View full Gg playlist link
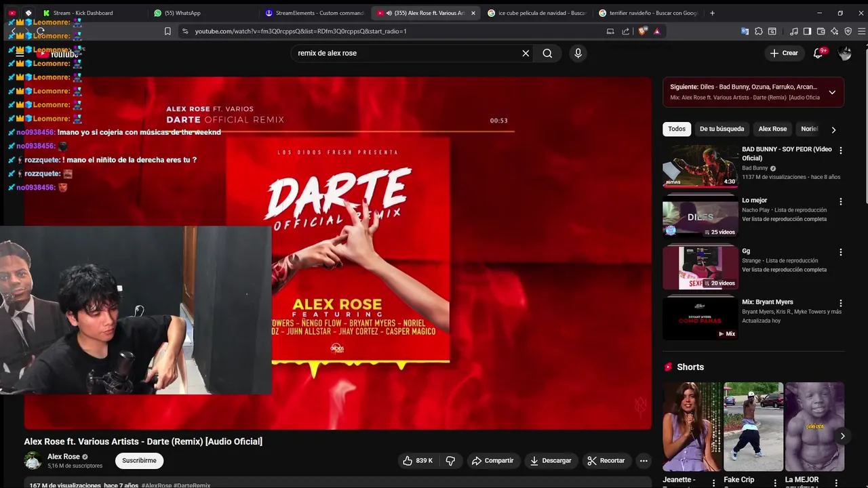Viewport: 868px width, 488px height. [784, 270]
